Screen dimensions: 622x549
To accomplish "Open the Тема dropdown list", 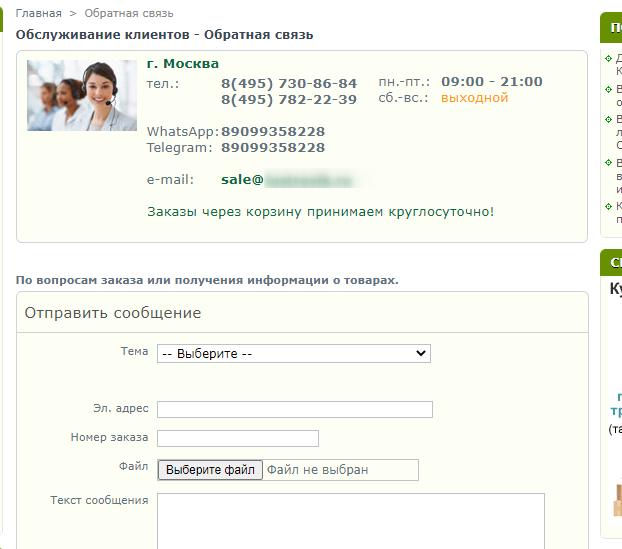I will click(293, 353).
